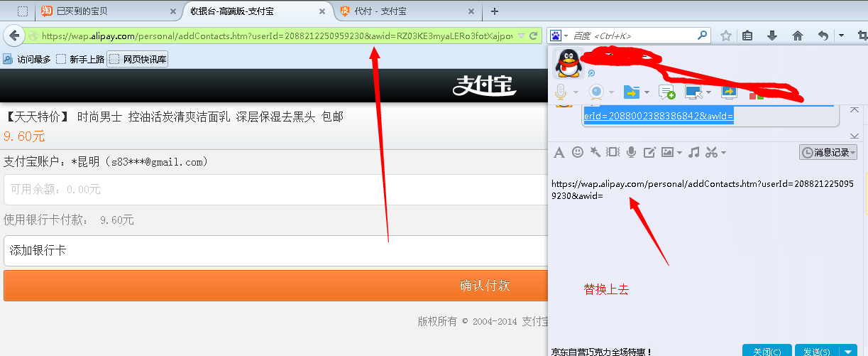Click the site identity icon in the address bar

click(33, 36)
